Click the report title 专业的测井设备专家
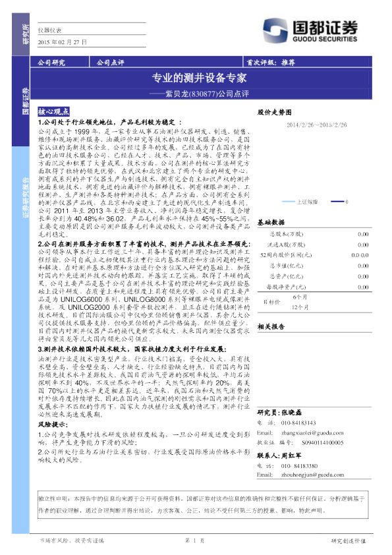This screenshot has width=392, height=555. (199, 78)
